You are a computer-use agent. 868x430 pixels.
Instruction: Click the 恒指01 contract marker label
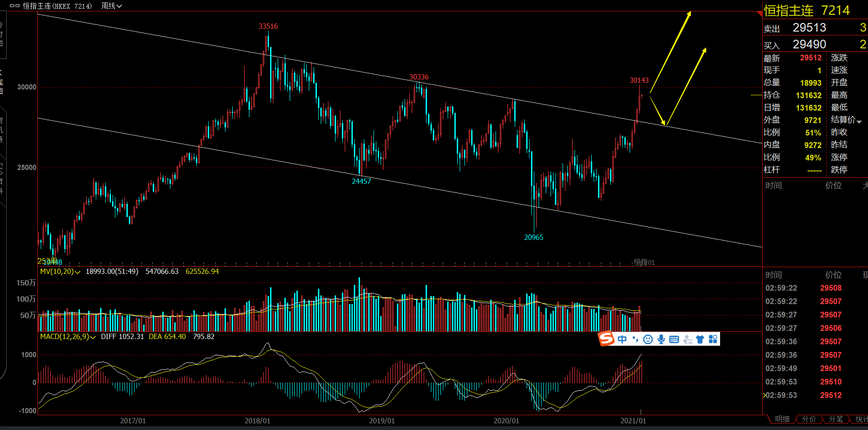pyautogui.click(x=644, y=262)
